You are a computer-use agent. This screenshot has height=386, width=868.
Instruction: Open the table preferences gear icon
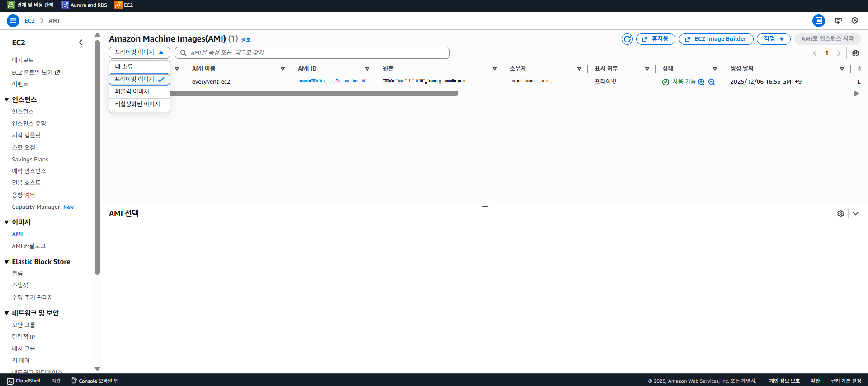[855, 53]
